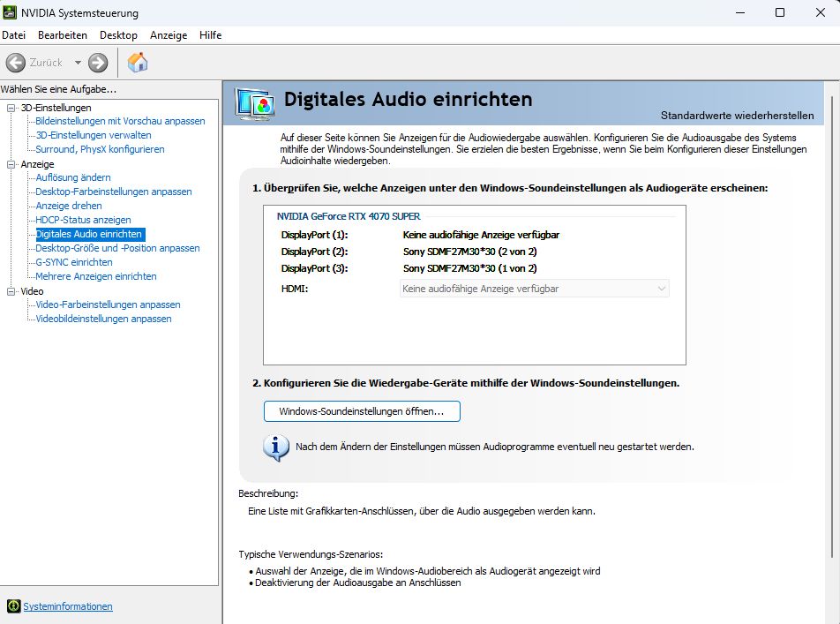Click the DisplayPort (2): label

314,252
